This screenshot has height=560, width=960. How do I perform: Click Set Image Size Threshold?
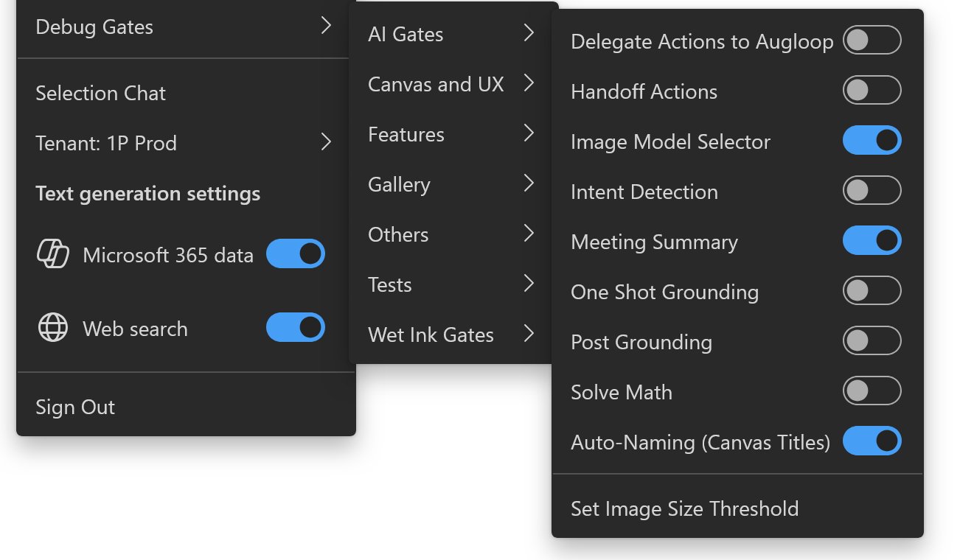click(684, 508)
